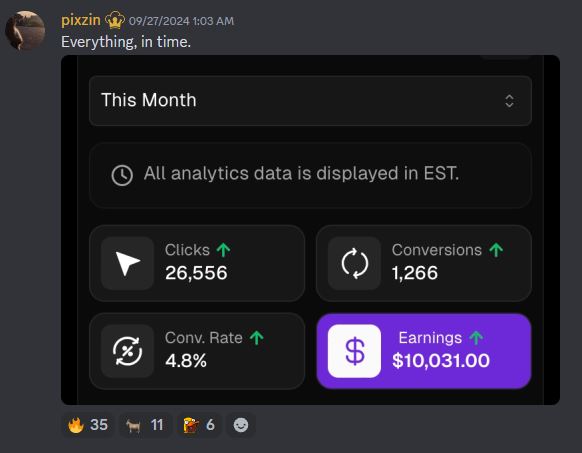Toggle the fire reaction with 35

pos(88,425)
